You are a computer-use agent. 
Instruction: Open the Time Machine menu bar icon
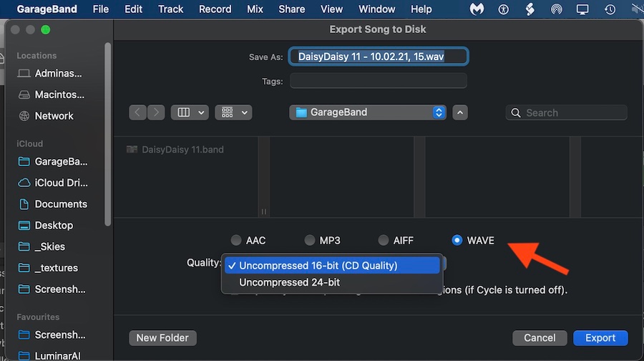click(610, 9)
